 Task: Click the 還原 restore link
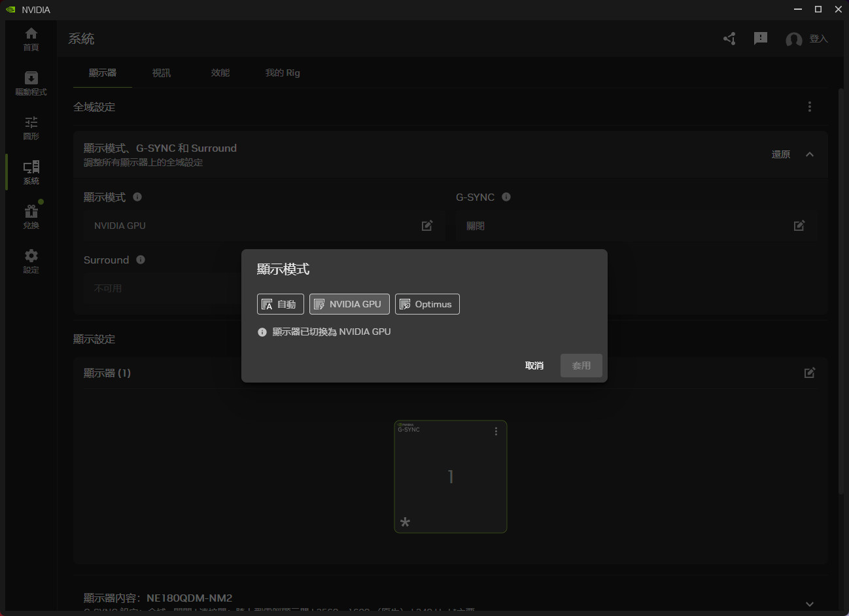pyautogui.click(x=780, y=154)
